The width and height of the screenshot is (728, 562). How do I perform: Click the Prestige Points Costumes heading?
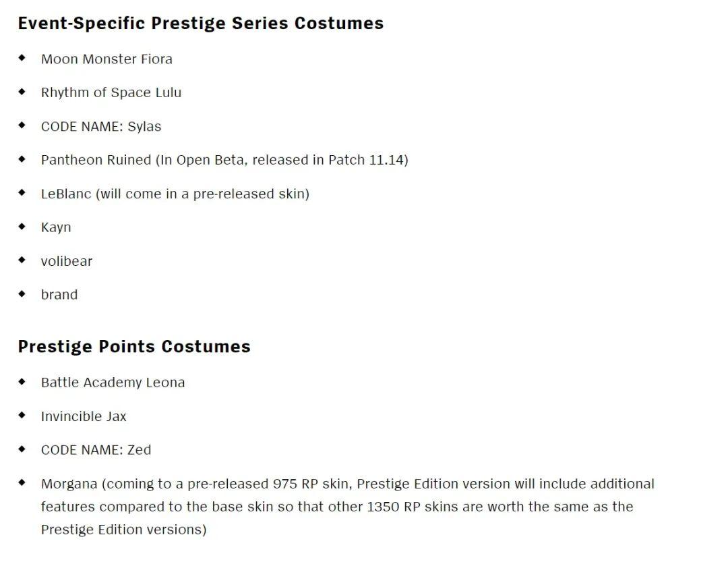134,347
